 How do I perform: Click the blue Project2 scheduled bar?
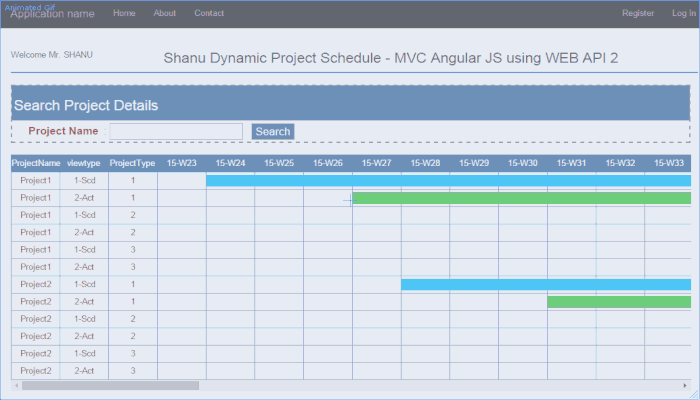(x=545, y=284)
